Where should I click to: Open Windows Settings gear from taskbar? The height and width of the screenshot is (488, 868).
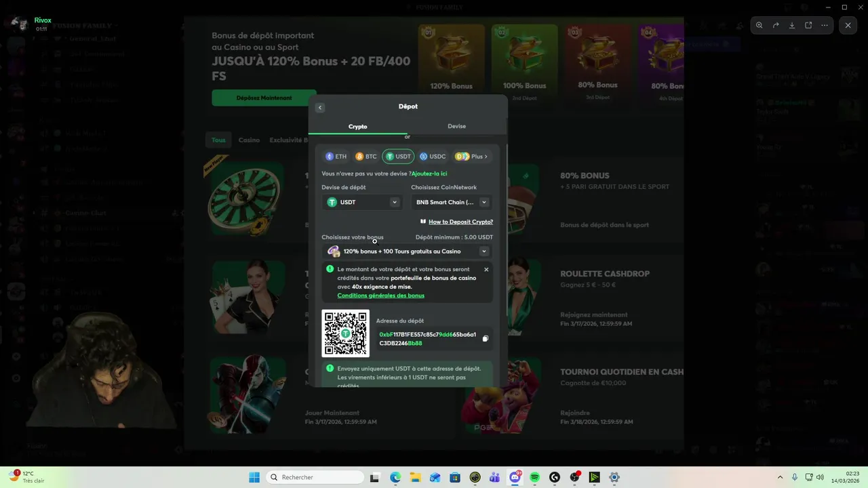[614, 477]
